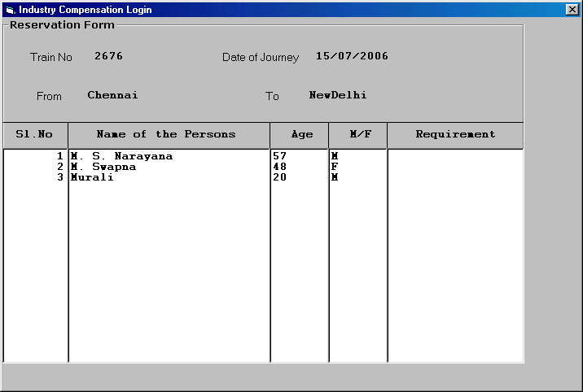583x392 pixels.
Task: Click the Train No label
Action: click(51, 57)
